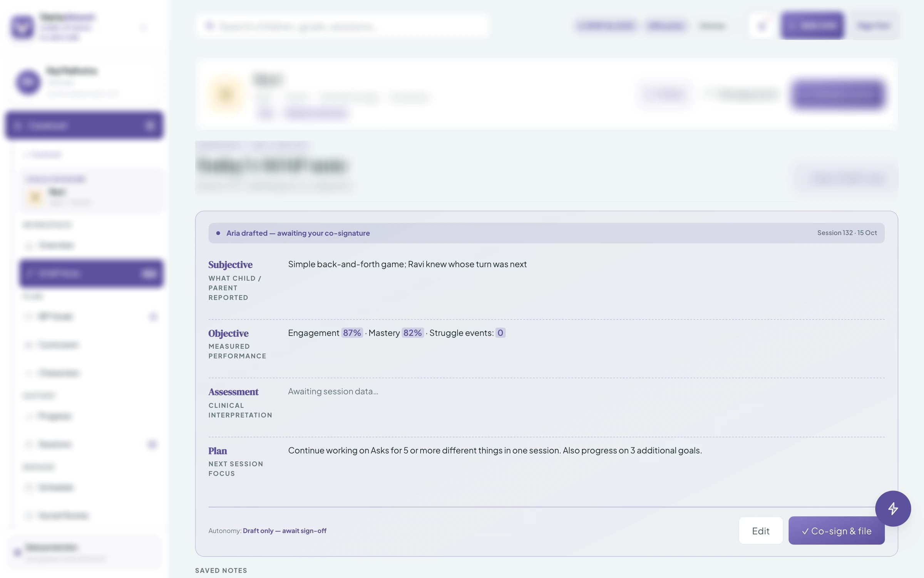Click the Assessment section heading
The image size is (924, 578).
pos(233,392)
